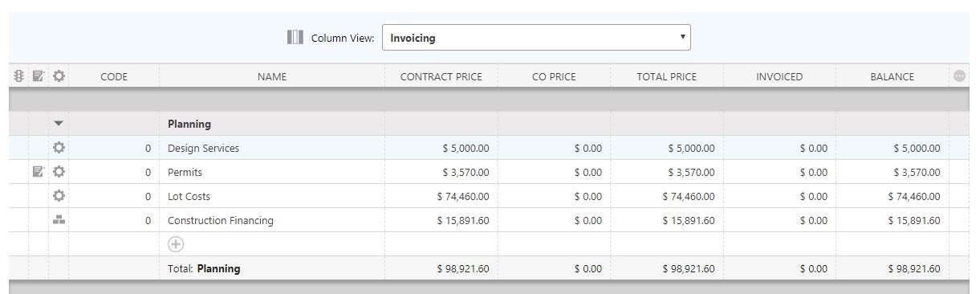Click Construction Financing CO price $ 0.00

coord(588,221)
